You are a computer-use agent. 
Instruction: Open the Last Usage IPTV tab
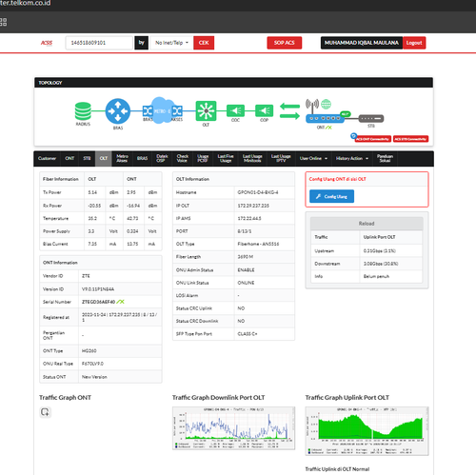tap(281, 158)
